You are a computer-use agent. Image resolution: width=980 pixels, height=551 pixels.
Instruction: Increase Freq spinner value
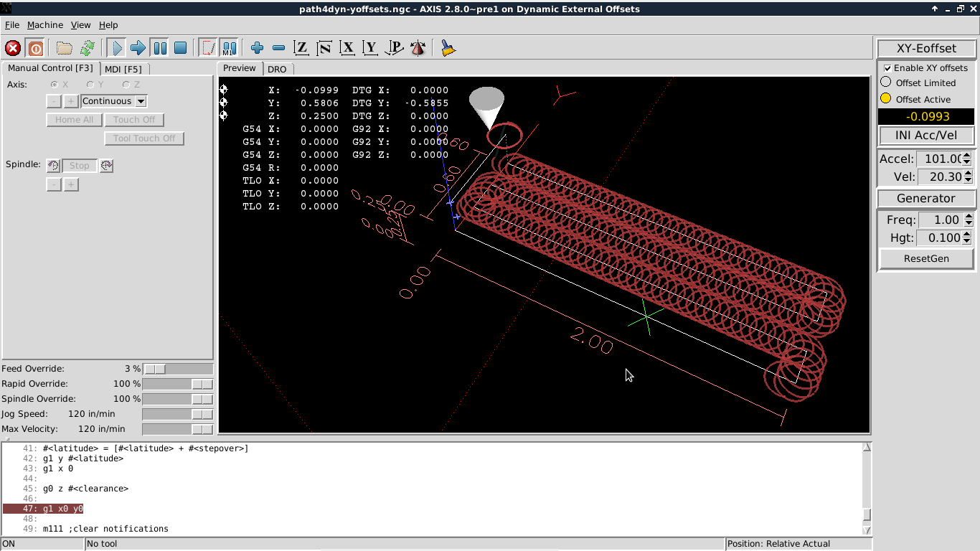pyautogui.click(x=968, y=217)
